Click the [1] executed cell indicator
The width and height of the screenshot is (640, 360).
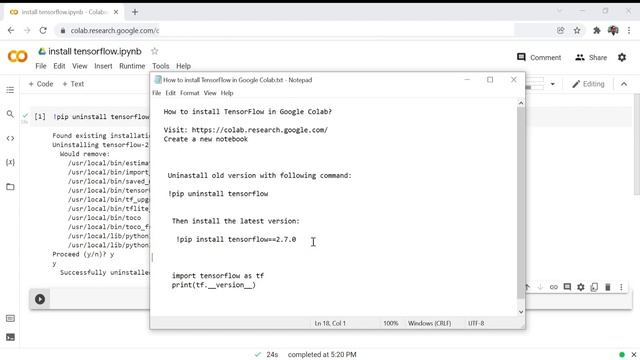click(x=40, y=117)
